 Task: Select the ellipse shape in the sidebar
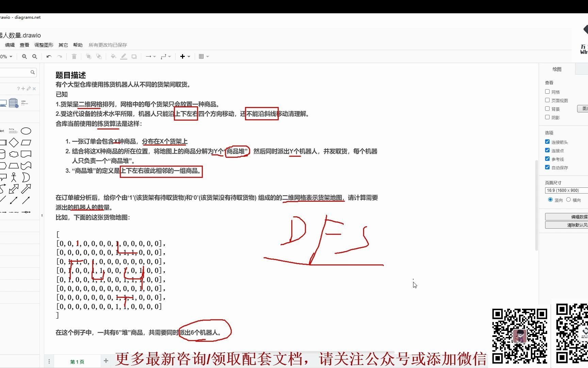point(26,131)
